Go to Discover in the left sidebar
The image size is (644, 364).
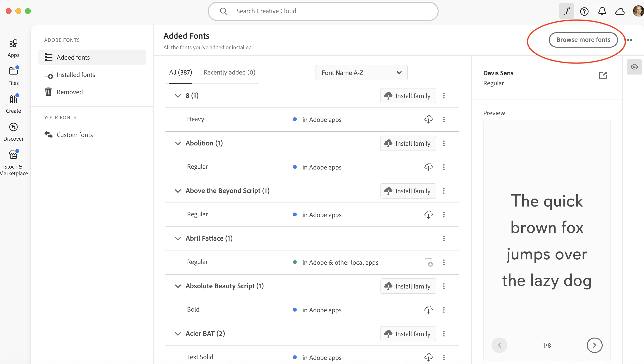pos(13,132)
